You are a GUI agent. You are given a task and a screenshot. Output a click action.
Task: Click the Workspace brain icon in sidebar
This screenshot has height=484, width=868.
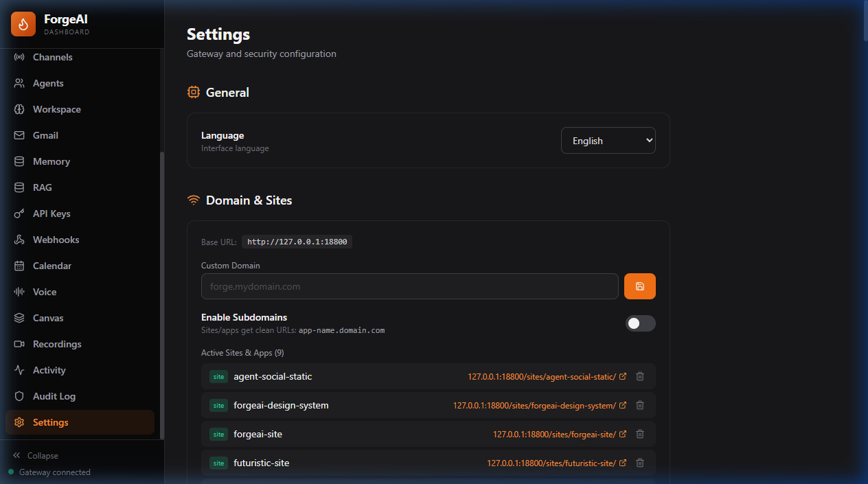19,109
